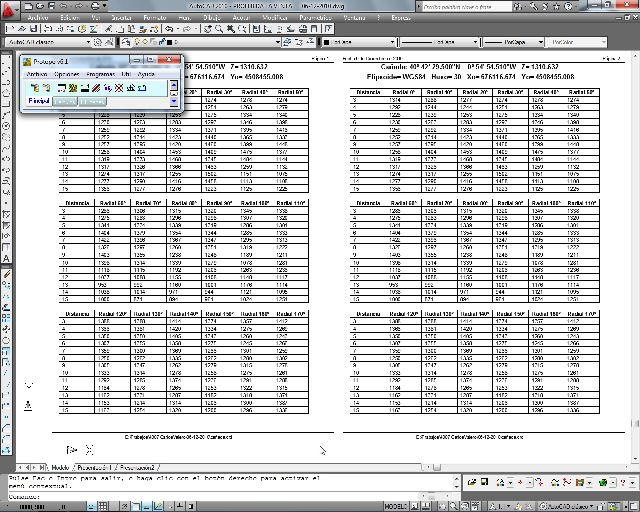Screen dimensions: 640x512
Task: Click the Open icon in quick access toolbar
Action: 40,6
